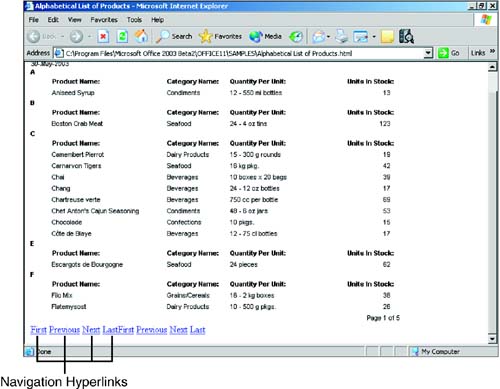Open the Favorites menu
Image resolution: width=500 pixels, height=389 pixels.
tap(104, 20)
